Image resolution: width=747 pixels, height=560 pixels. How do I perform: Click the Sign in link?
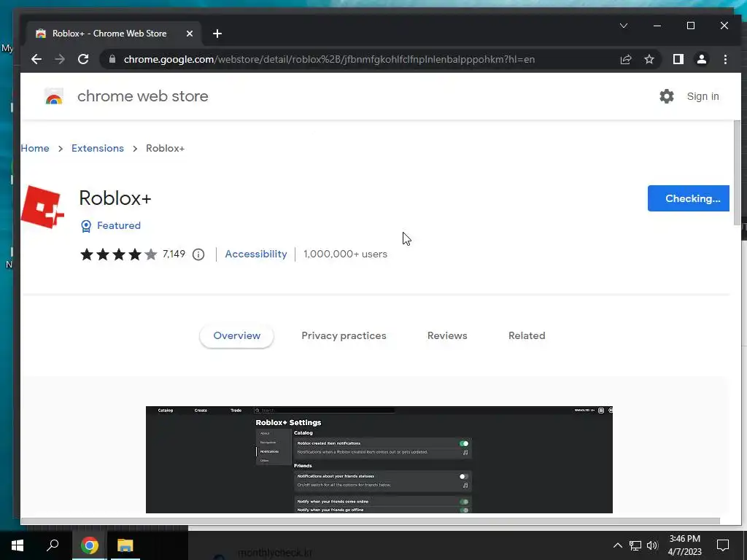point(703,96)
